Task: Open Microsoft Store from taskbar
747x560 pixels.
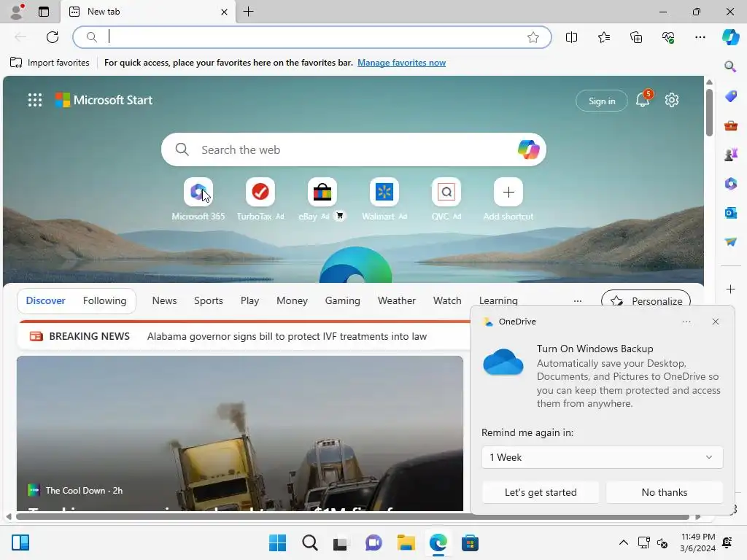Action: 470,542
